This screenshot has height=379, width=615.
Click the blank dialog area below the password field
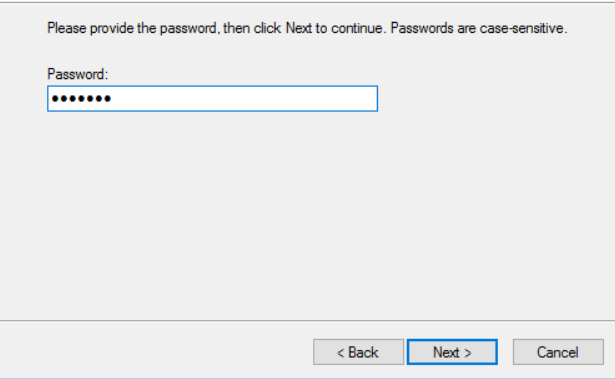click(x=306, y=216)
